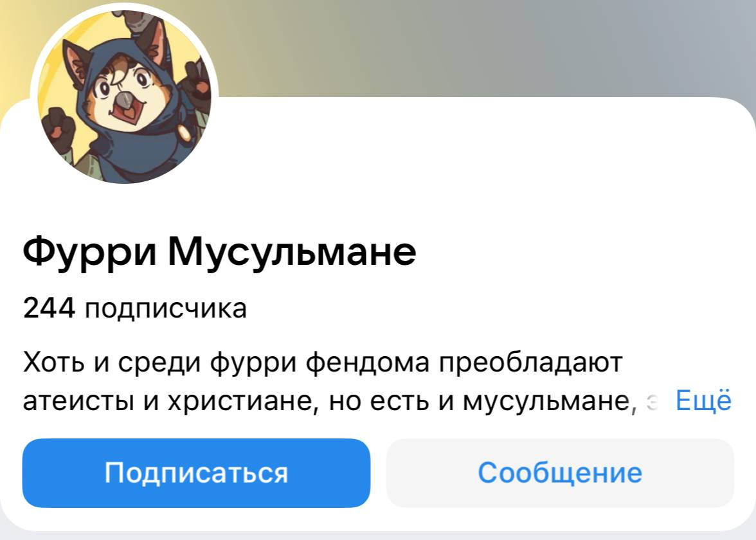This screenshot has width=756, height=540.
Task: Select the group title Фурри Мусульмане
Action: point(219,251)
